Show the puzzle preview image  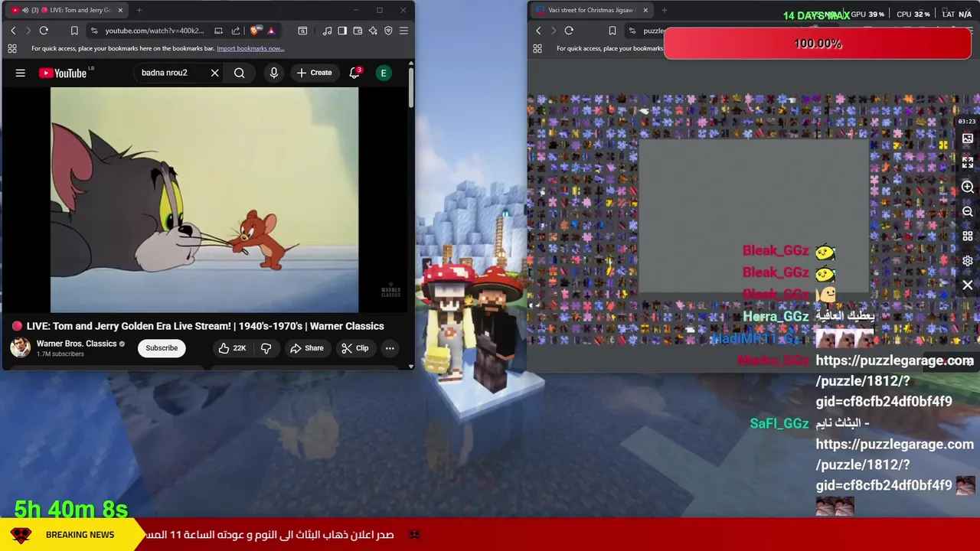coord(968,139)
